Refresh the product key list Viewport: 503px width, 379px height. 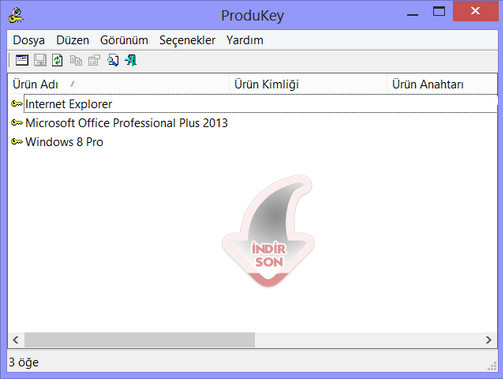click(57, 60)
